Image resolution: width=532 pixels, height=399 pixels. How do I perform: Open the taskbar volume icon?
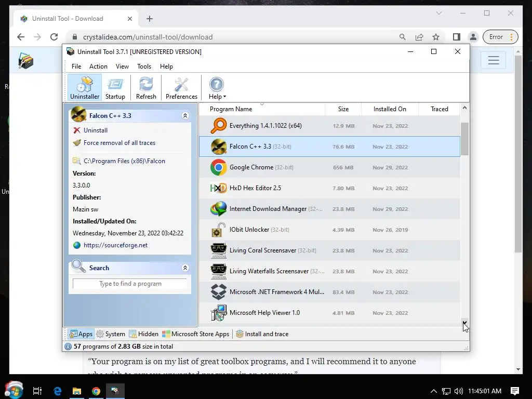point(458,391)
